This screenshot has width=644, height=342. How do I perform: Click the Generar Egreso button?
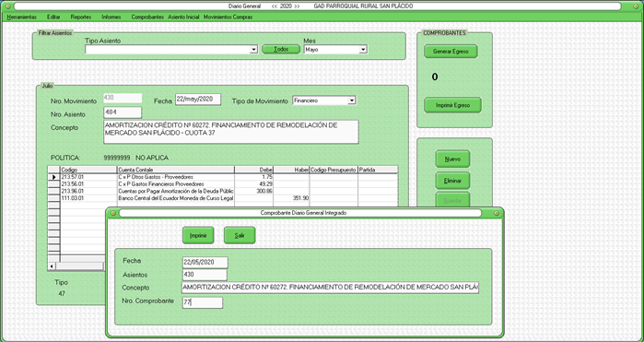(451, 52)
